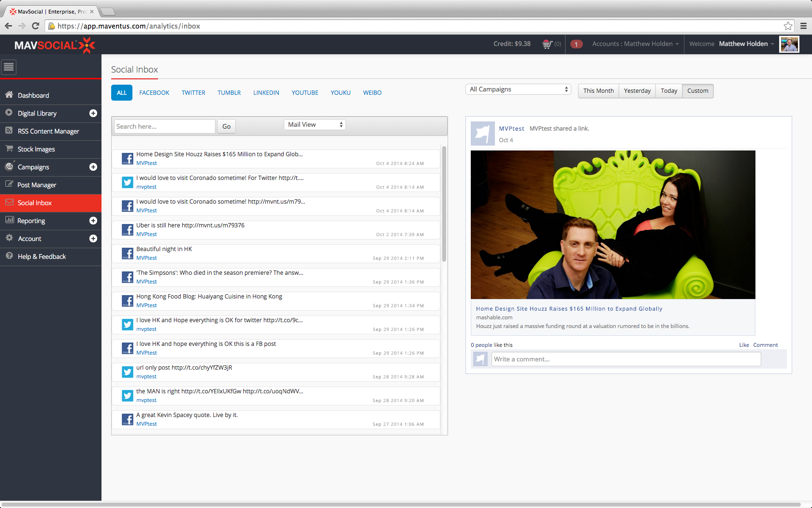812x508 pixels.
Task: Open the red notification badge
Action: pyautogui.click(x=576, y=44)
